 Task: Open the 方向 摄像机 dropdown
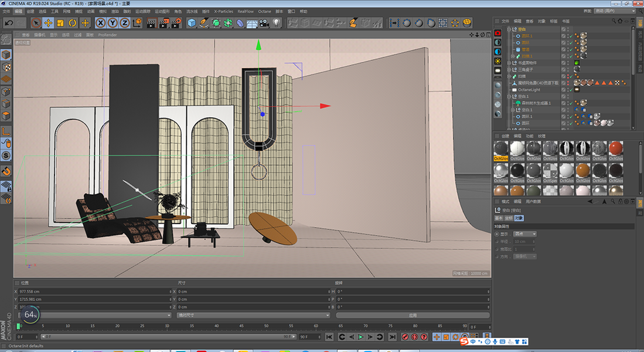525,256
